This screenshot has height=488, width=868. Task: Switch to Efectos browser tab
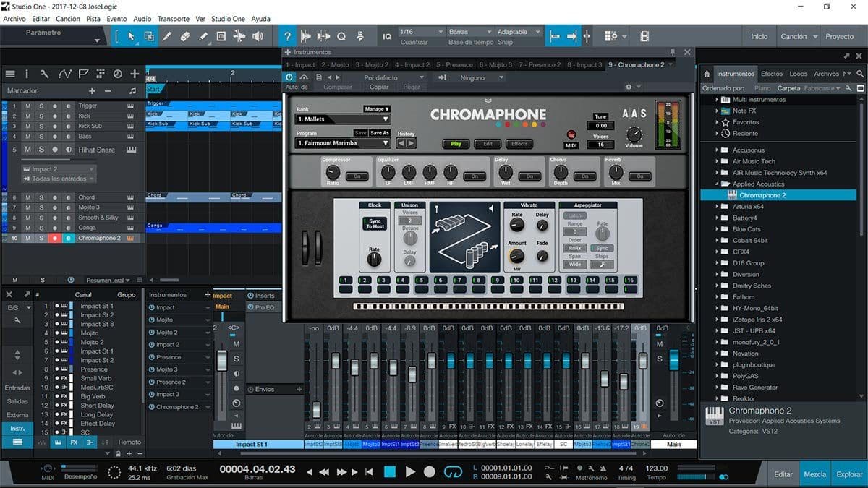772,74
